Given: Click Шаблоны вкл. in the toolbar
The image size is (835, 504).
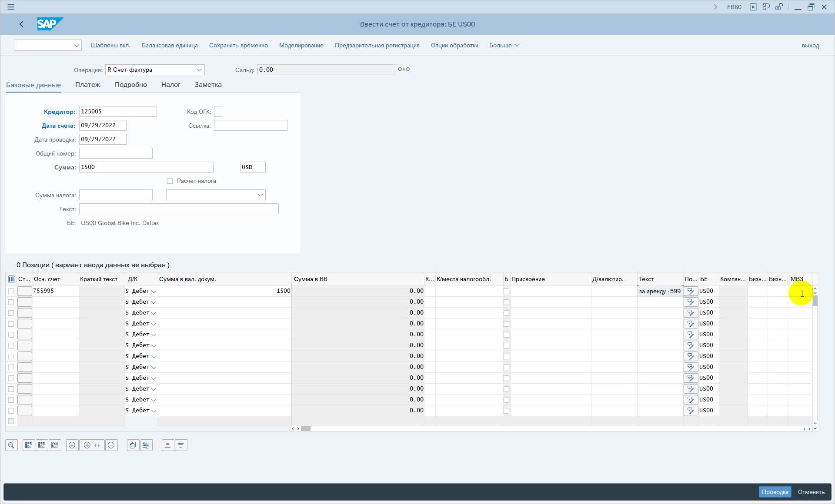Looking at the screenshot, I should click(110, 45).
